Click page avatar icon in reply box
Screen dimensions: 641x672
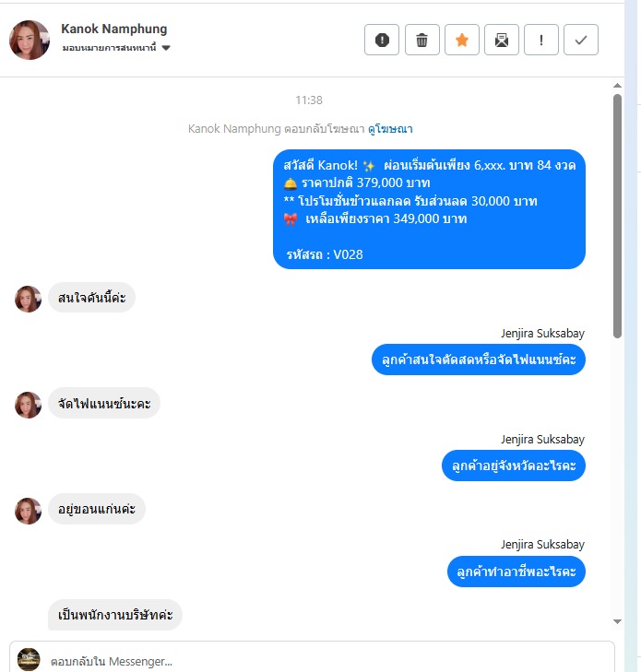pos(29,660)
